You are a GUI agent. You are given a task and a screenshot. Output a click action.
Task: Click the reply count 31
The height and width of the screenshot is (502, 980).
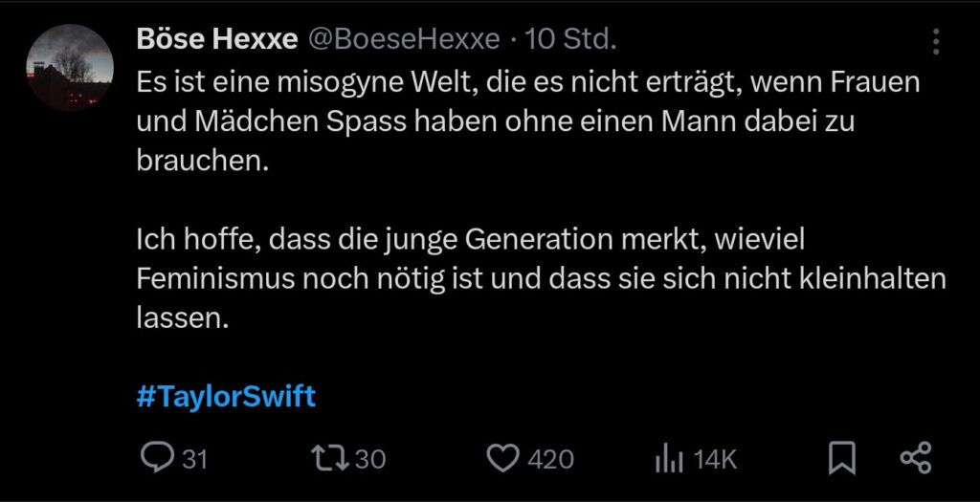pyautogui.click(x=194, y=460)
